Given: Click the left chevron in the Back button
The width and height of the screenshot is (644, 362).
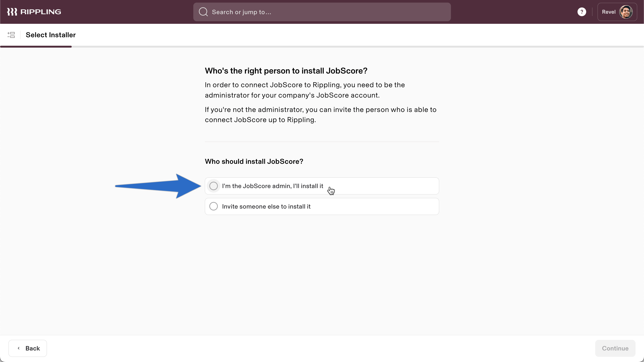Looking at the screenshot, I should pyautogui.click(x=19, y=348).
